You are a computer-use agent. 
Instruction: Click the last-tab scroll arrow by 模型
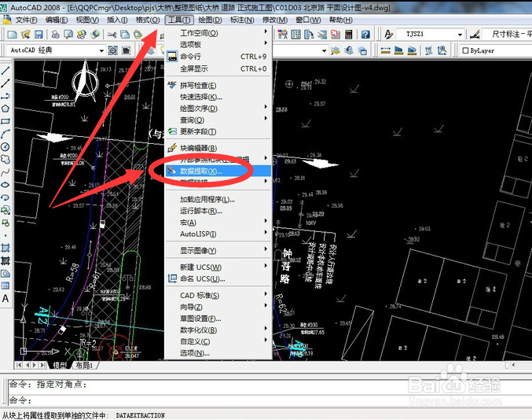[x=42, y=365]
